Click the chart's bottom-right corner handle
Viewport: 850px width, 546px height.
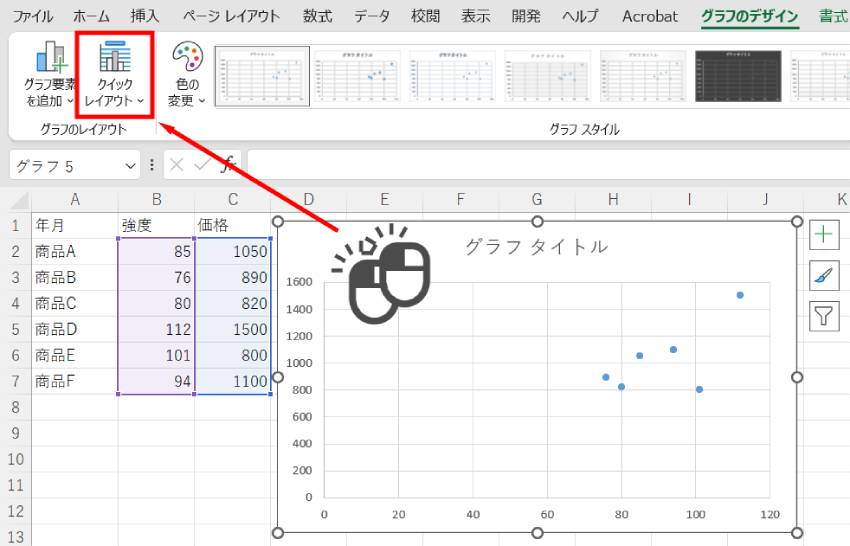(797, 533)
